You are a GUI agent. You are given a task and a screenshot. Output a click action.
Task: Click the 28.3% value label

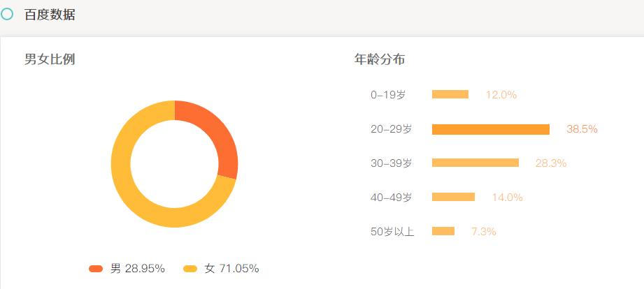pyautogui.click(x=550, y=163)
